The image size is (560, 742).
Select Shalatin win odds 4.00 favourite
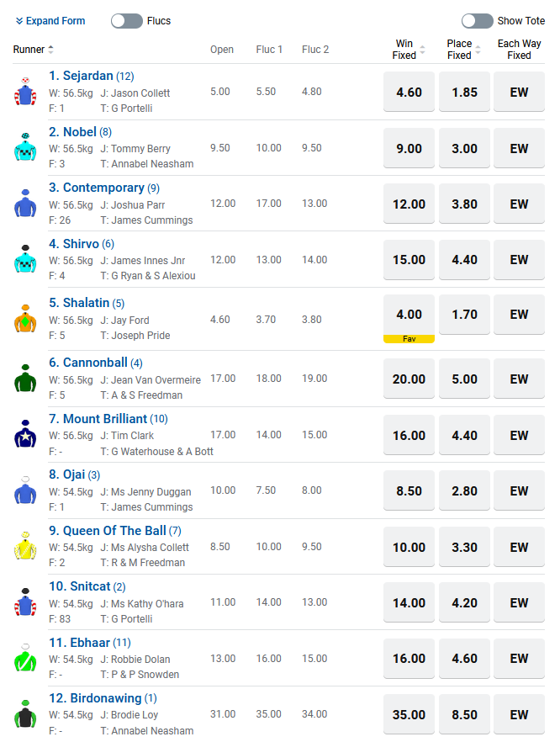(x=409, y=319)
